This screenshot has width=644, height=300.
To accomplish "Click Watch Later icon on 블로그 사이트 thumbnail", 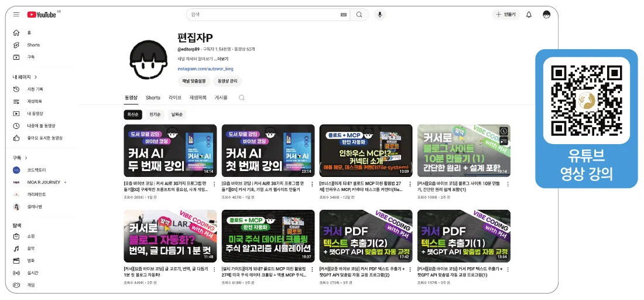I will (504, 131).
